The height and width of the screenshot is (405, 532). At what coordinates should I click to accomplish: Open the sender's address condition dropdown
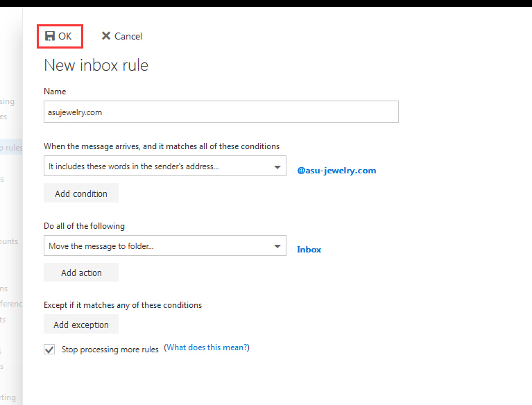pyautogui.click(x=165, y=166)
